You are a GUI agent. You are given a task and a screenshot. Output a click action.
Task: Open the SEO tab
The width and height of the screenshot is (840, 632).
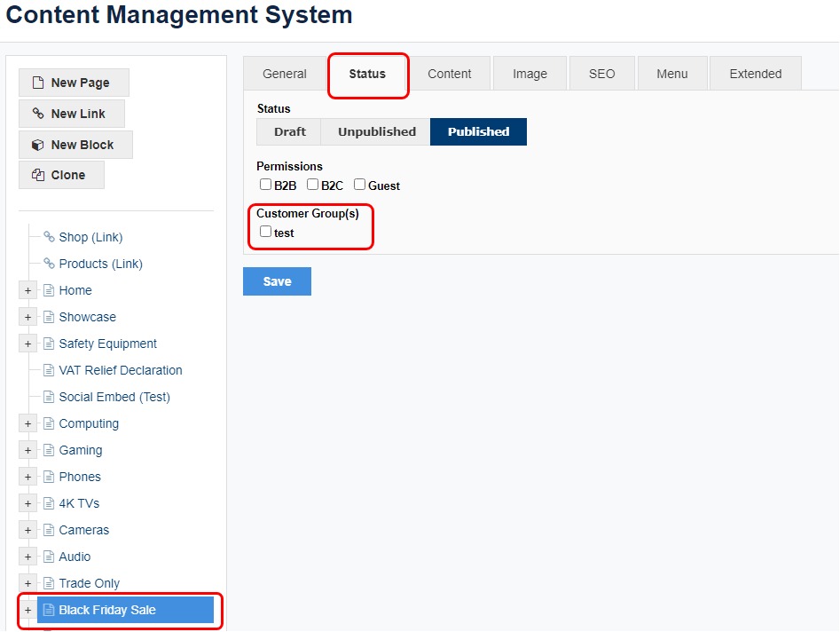[601, 74]
